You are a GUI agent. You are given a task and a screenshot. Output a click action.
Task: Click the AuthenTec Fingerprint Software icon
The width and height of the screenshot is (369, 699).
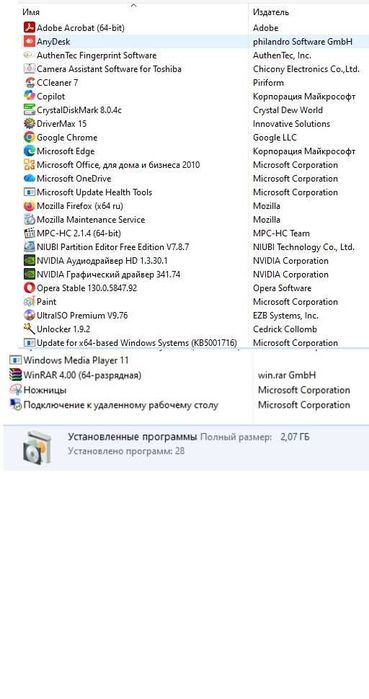[x=29, y=55]
